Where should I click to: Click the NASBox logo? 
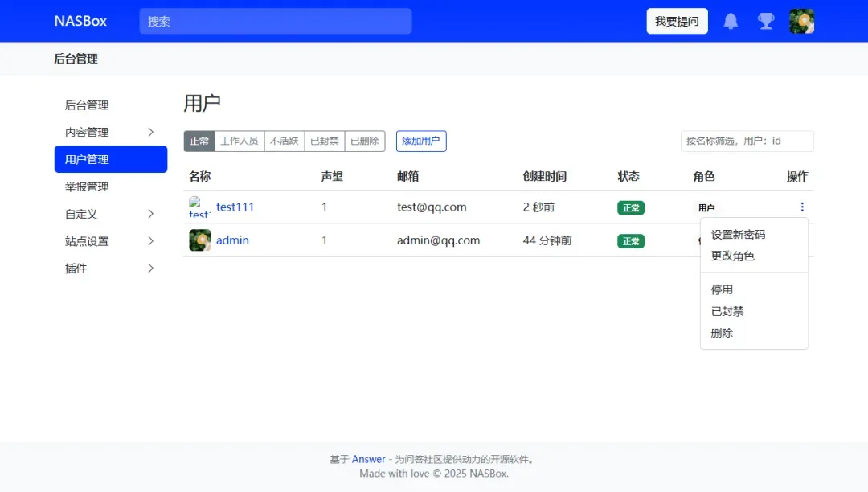(80, 21)
